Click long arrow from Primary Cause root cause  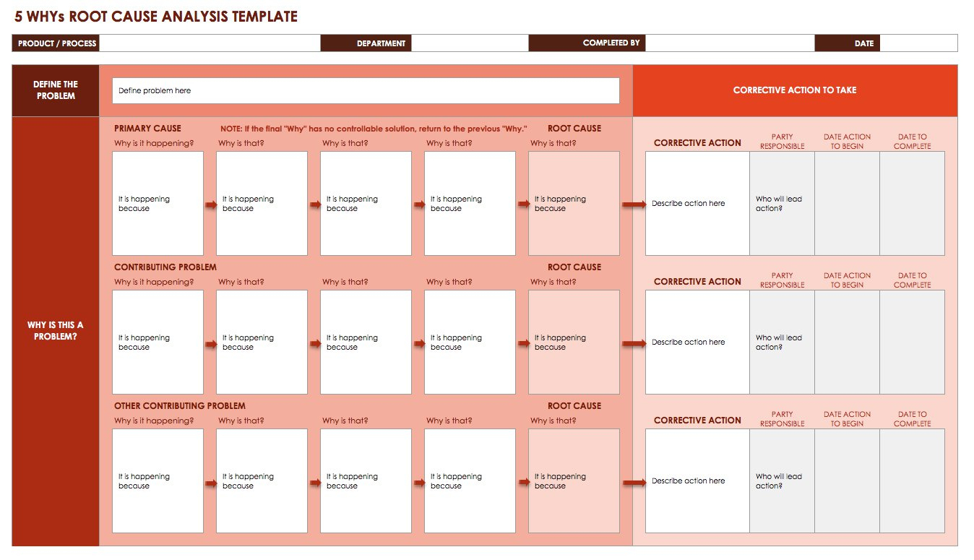click(634, 204)
